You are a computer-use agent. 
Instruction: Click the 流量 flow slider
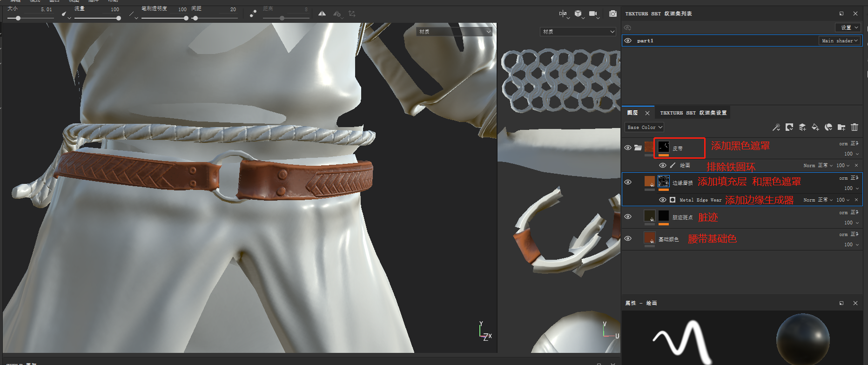pos(98,18)
